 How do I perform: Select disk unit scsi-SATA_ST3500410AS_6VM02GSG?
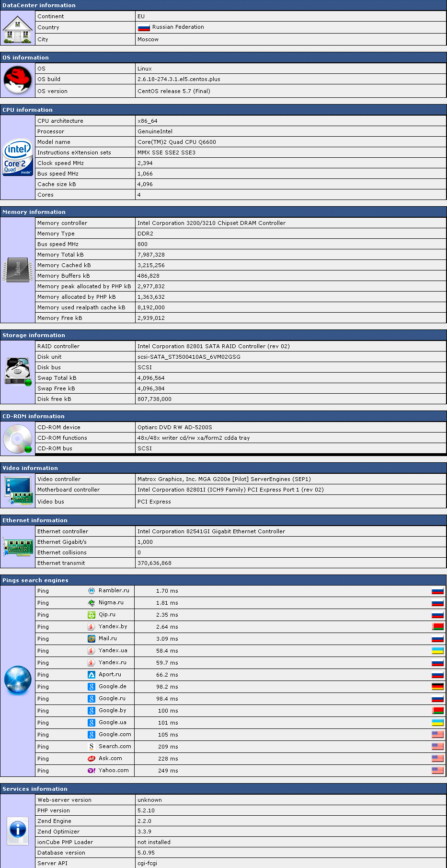(x=189, y=357)
